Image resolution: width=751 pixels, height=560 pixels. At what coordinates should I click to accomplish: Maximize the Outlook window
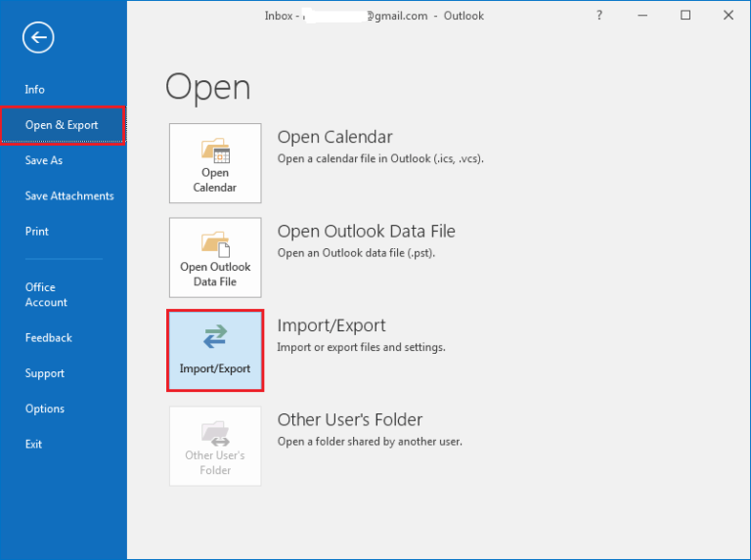click(x=685, y=16)
